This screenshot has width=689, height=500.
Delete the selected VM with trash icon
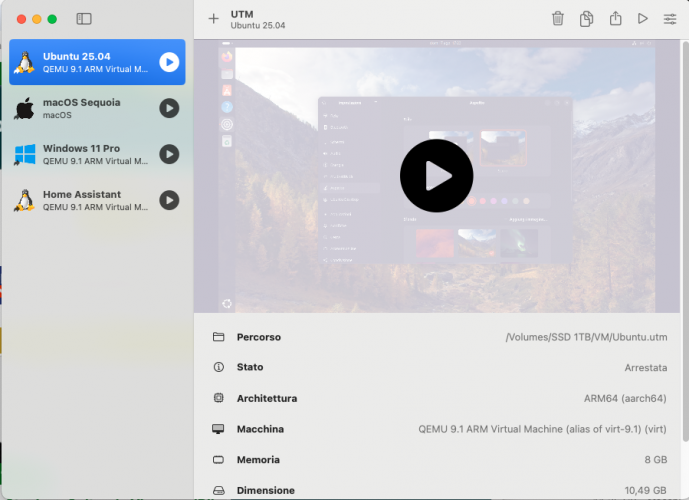(x=558, y=19)
